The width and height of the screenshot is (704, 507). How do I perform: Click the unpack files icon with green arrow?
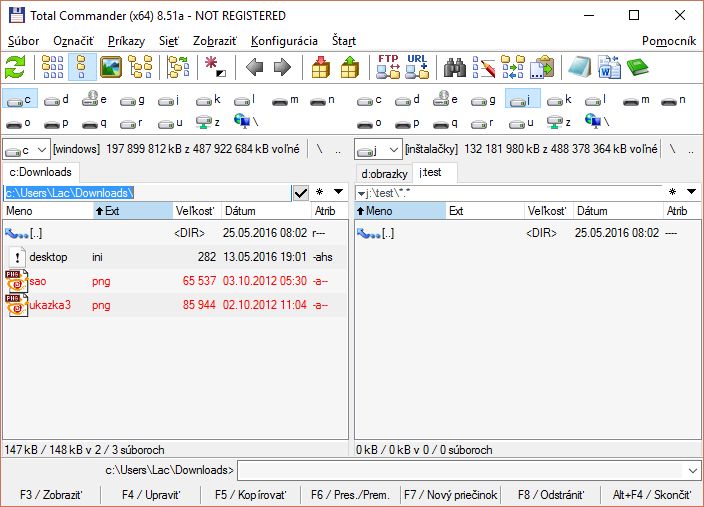point(350,67)
